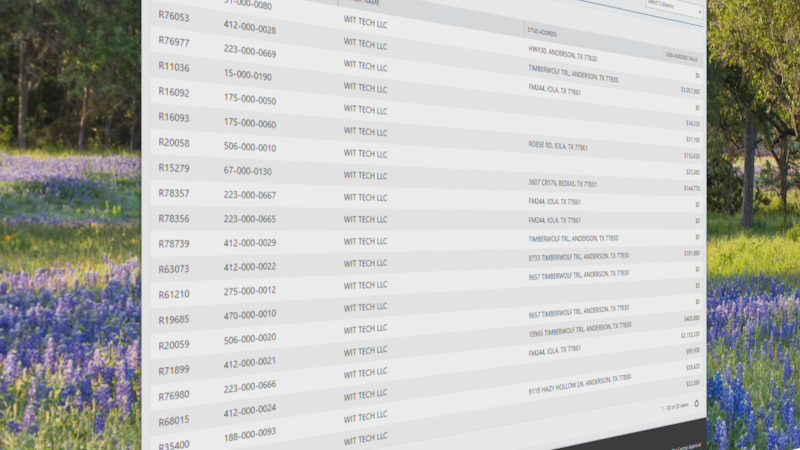
Task: Open property ID R76053
Action: [173, 16]
